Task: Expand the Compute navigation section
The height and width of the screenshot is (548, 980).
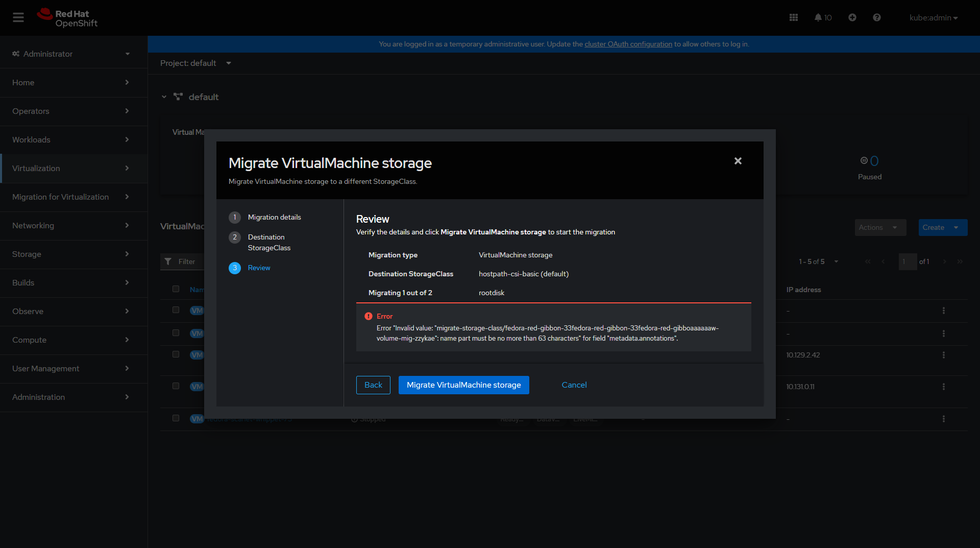Action: (x=73, y=340)
